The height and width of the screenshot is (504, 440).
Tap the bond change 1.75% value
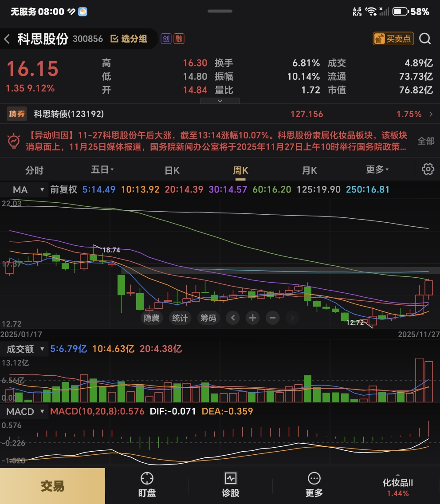409,114
